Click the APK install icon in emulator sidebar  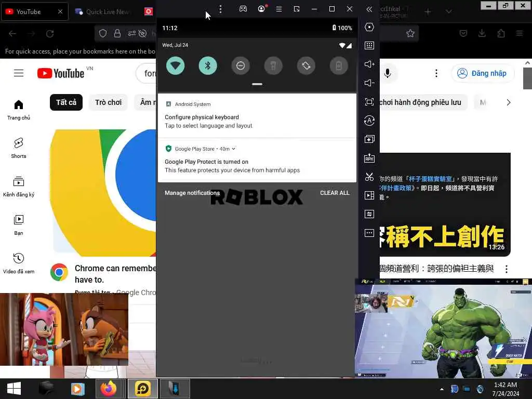click(369, 158)
